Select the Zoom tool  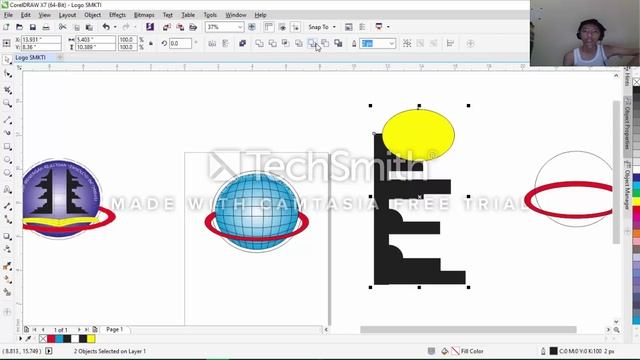7,103
